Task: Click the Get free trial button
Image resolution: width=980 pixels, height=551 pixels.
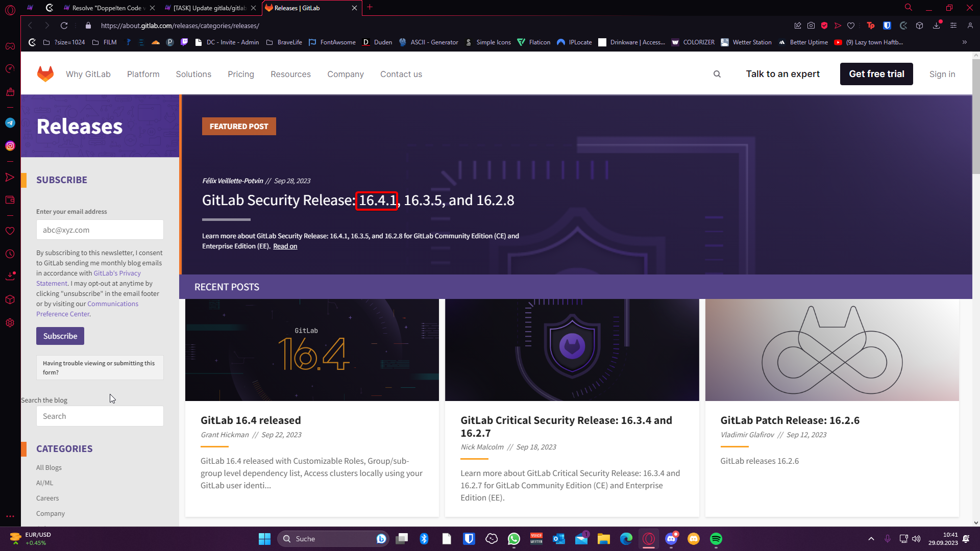Action: [876, 74]
